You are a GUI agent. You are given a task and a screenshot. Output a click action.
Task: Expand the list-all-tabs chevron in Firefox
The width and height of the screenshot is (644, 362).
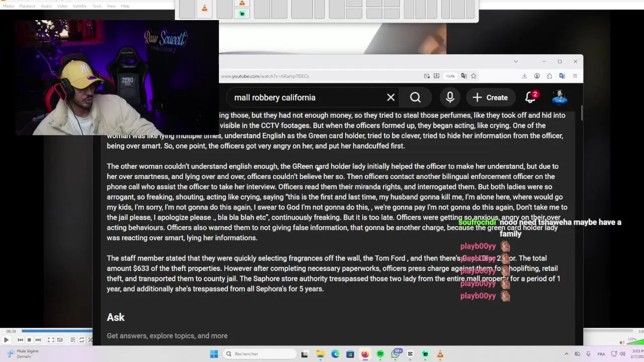516,61
